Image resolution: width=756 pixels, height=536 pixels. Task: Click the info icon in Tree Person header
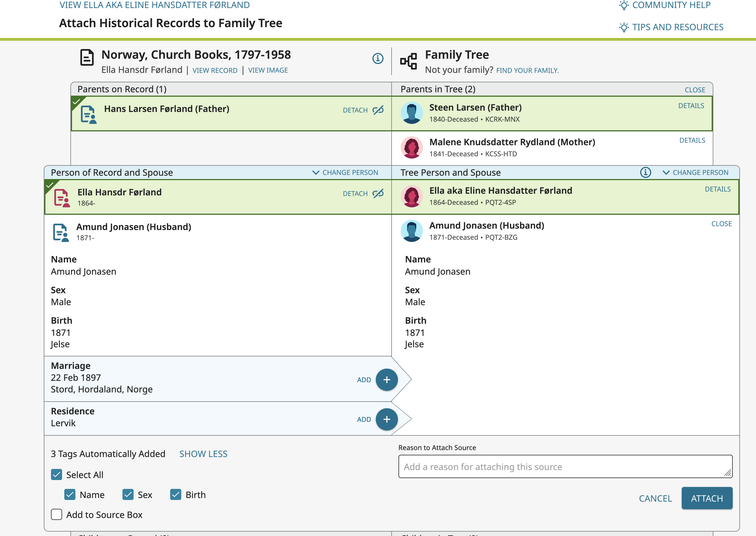[645, 172]
